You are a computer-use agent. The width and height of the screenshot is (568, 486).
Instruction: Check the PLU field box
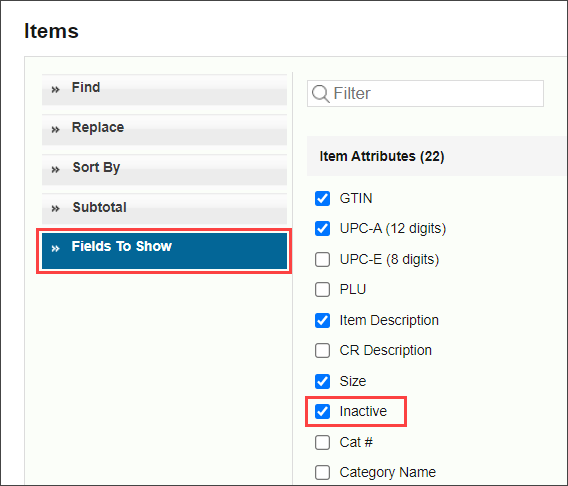322,289
